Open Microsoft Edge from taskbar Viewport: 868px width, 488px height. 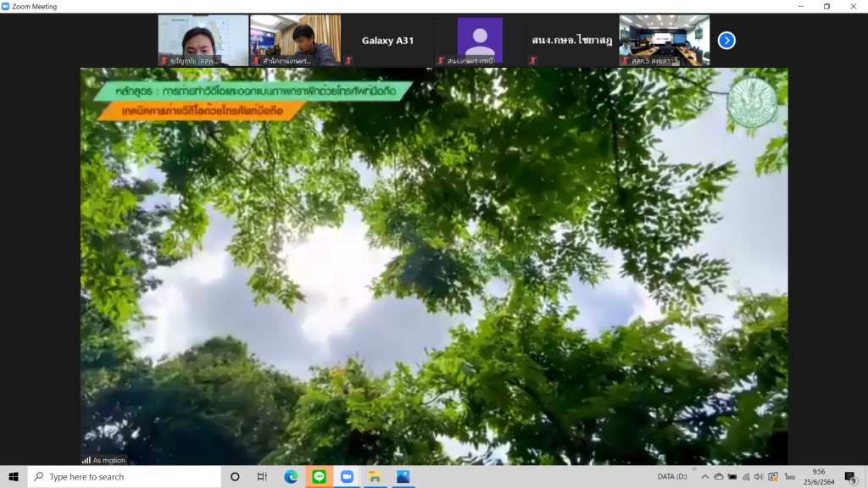291,477
